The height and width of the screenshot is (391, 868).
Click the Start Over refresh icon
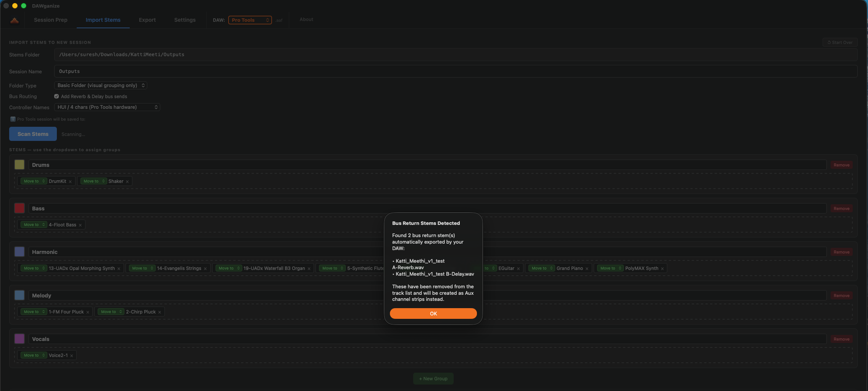pyautogui.click(x=829, y=42)
